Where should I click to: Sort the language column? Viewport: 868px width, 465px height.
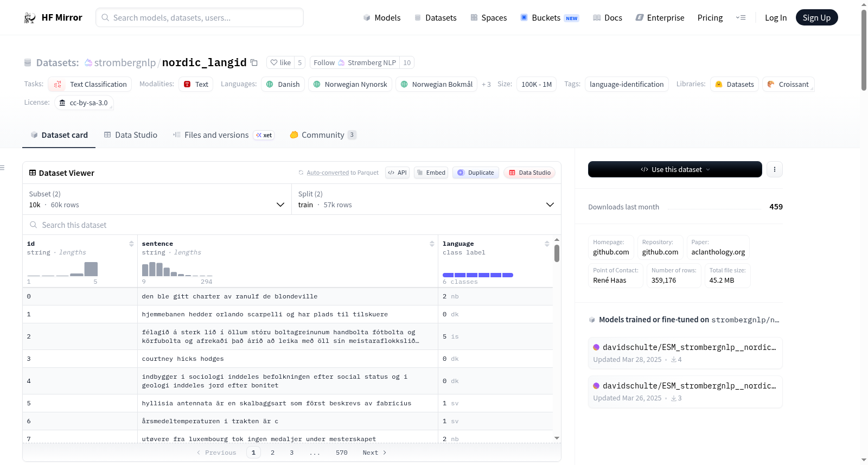click(x=547, y=244)
